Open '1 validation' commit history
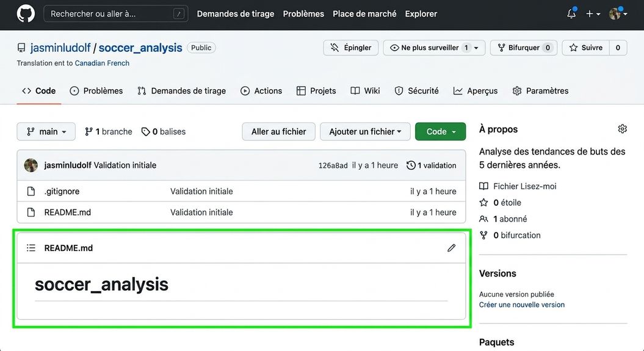Screen dimensions: 644x351 coord(431,165)
